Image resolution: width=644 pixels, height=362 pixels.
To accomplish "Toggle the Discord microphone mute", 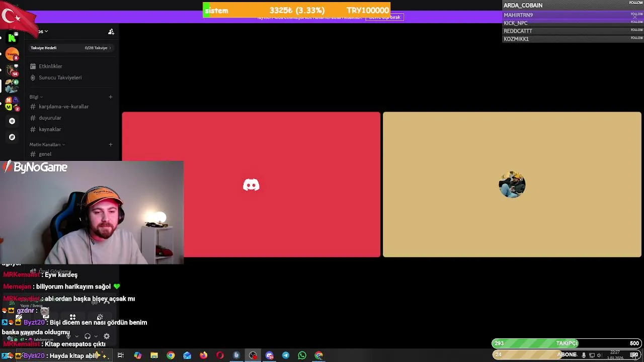I will point(68,336).
